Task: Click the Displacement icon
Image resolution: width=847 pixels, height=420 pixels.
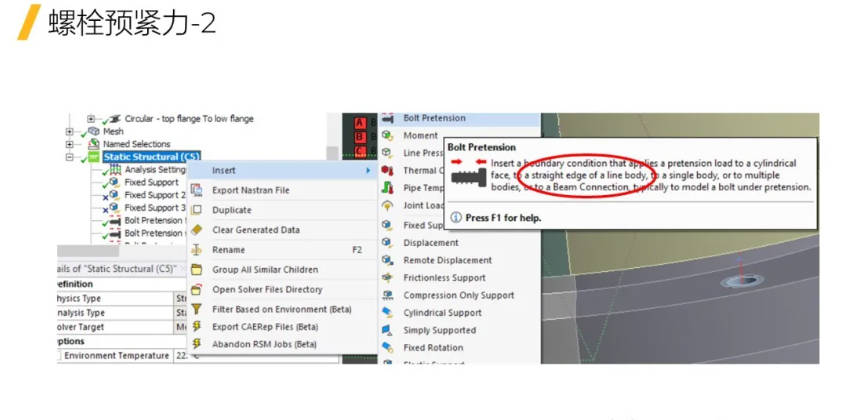Action: 387,243
